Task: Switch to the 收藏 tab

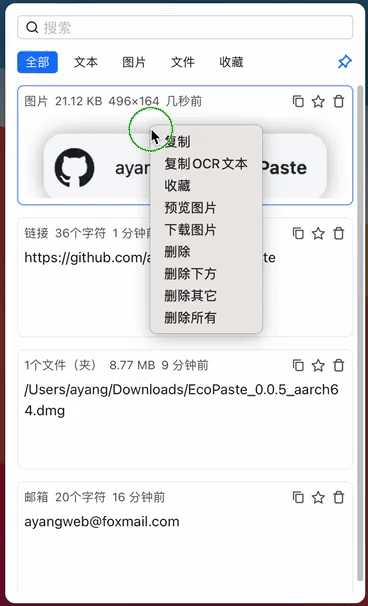Action: click(x=231, y=62)
